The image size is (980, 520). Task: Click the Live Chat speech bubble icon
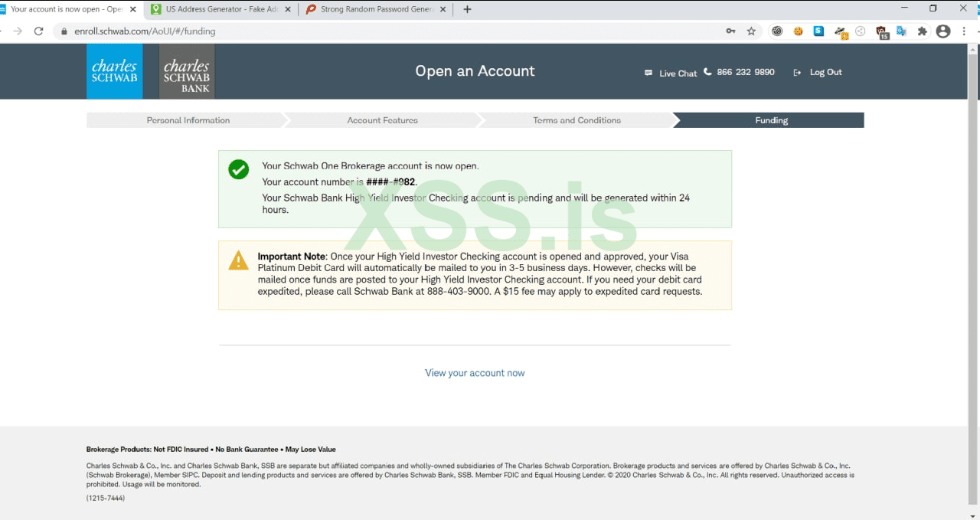[x=649, y=73]
